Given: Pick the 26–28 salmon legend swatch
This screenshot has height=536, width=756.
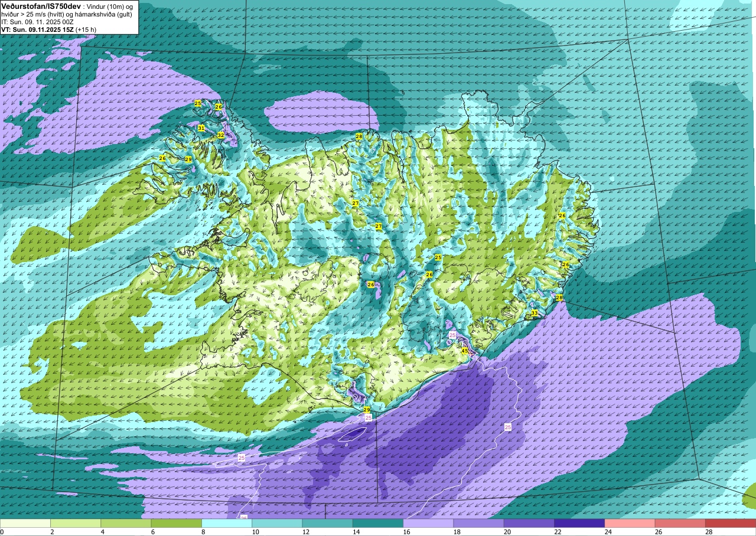Looking at the screenshot, I should pyautogui.click(x=680, y=523).
